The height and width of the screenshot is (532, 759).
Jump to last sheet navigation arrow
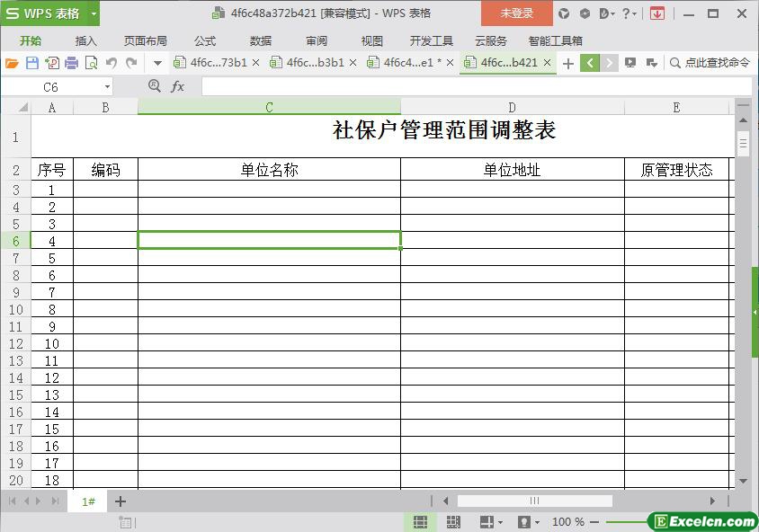click(55, 501)
